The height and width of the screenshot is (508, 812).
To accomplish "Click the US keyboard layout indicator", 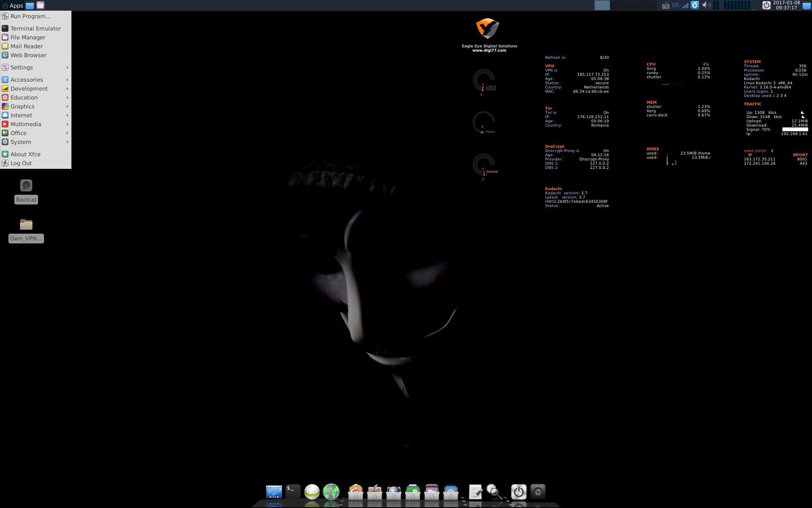I will 675,6.
